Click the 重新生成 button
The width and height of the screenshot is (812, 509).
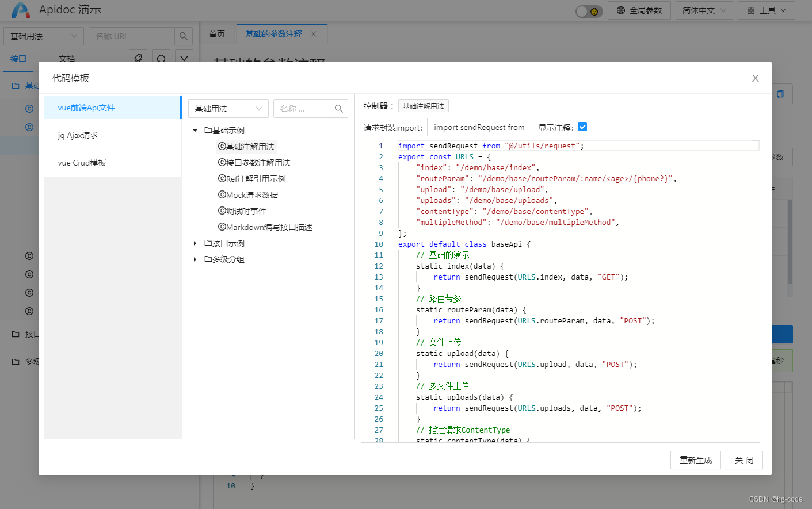click(x=696, y=460)
